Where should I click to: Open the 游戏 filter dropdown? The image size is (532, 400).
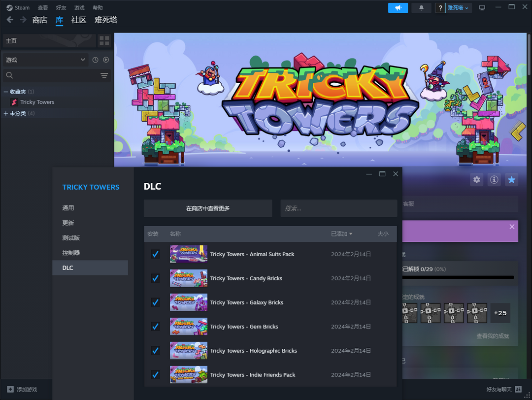(x=44, y=60)
